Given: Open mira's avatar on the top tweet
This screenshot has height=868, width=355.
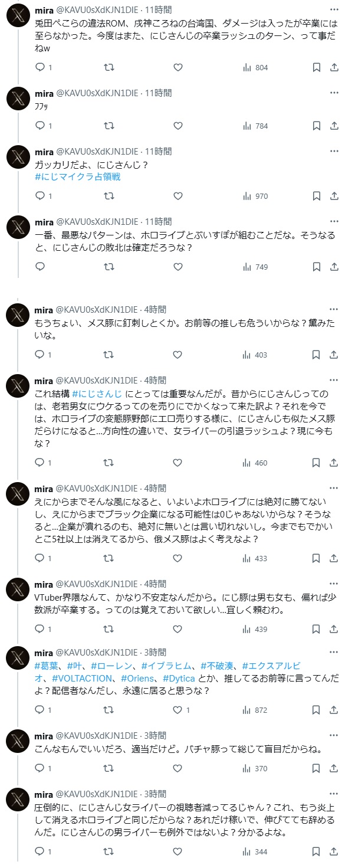Looking at the screenshot, I should click(18, 21).
